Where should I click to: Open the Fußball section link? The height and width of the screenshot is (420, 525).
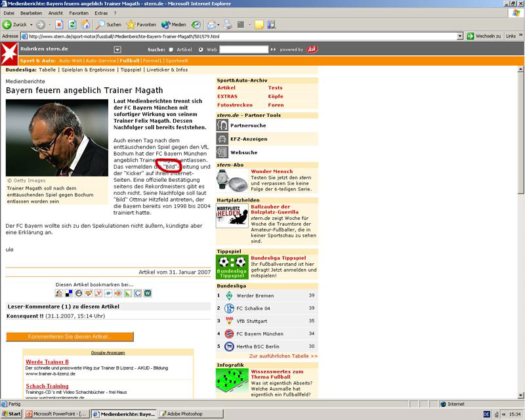click(129, 60)
